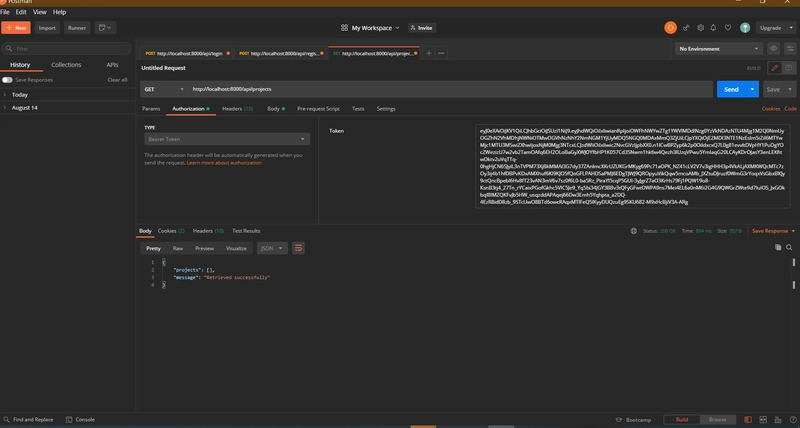The image size is (800, 428).
Task: Click the sidebar Filter search field
Action: click(x=67, y=48)
